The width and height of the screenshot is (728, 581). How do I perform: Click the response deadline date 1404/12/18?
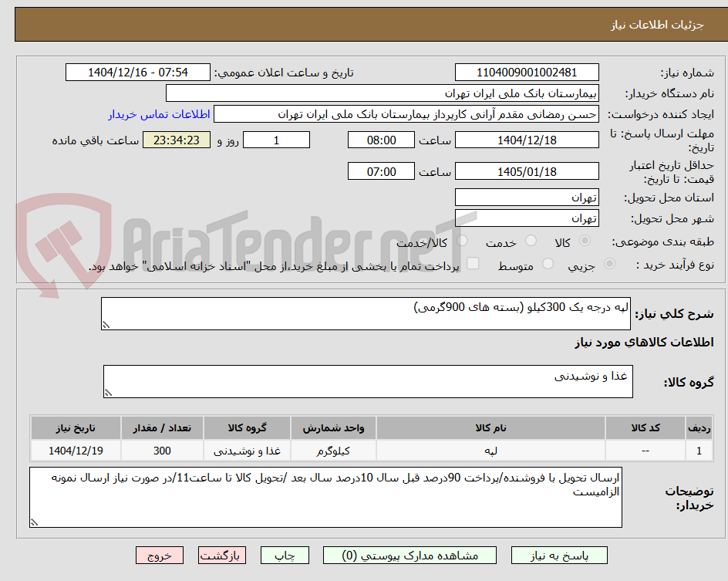tap(527, 140)
